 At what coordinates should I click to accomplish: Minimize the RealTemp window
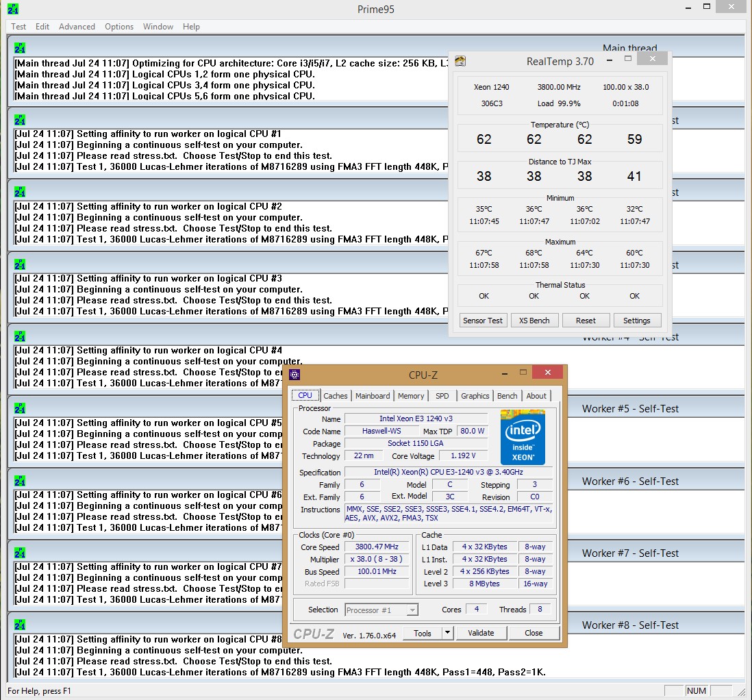click(609, 60)
